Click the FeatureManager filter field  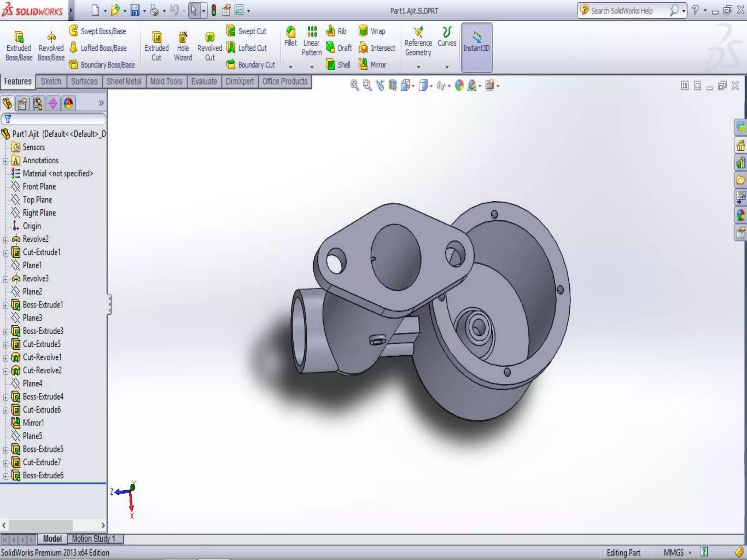click(54, 119)
